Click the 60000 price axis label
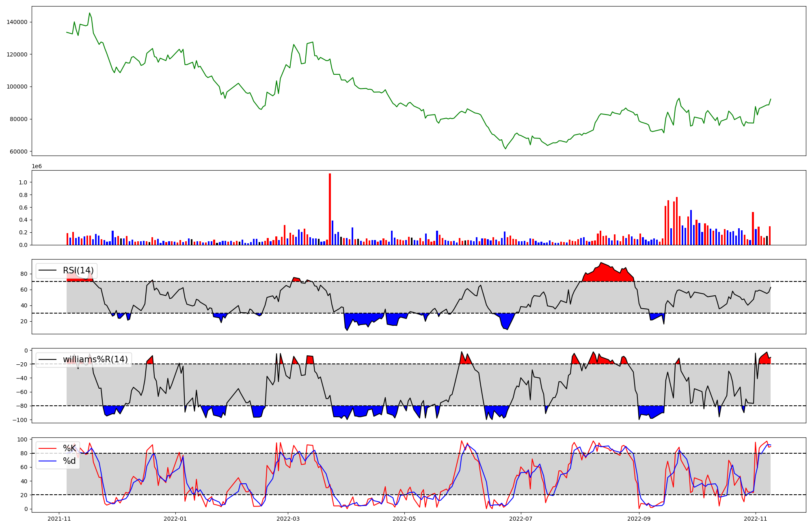The image size is (812, 528). coord(19,151)
